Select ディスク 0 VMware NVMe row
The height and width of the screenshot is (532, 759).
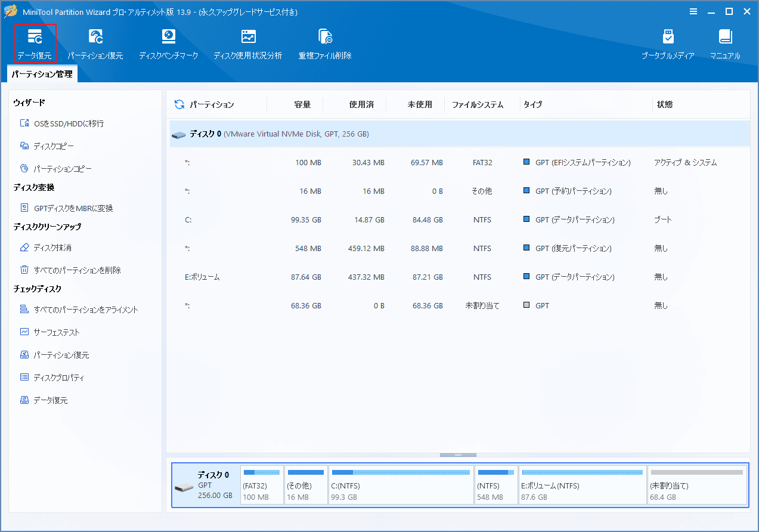tap(459, 134)
